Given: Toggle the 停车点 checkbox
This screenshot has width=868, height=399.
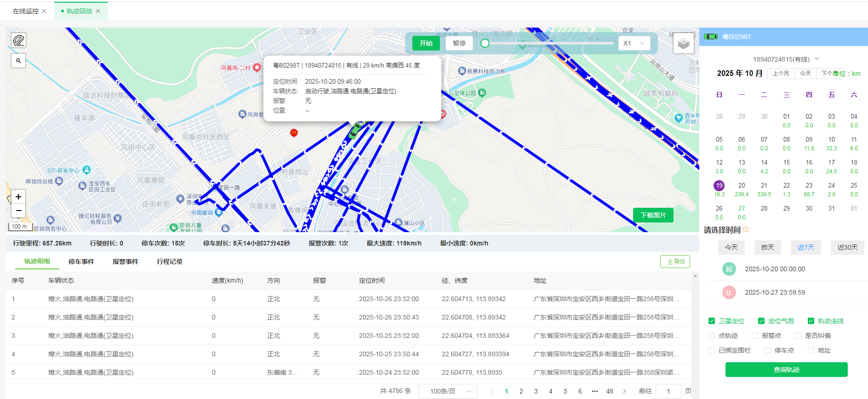Looking at the screenshot, I should (768, 350).
